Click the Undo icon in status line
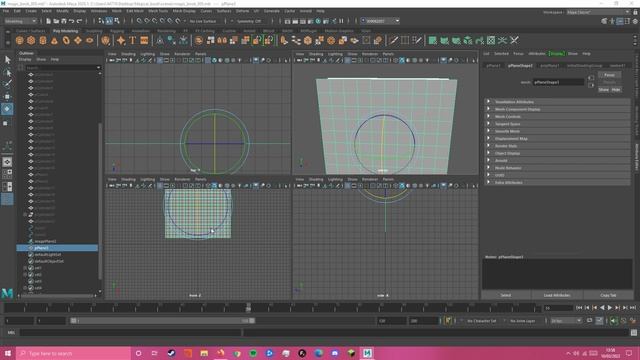The width and height of the screenshot is (640, 360). 71,21
